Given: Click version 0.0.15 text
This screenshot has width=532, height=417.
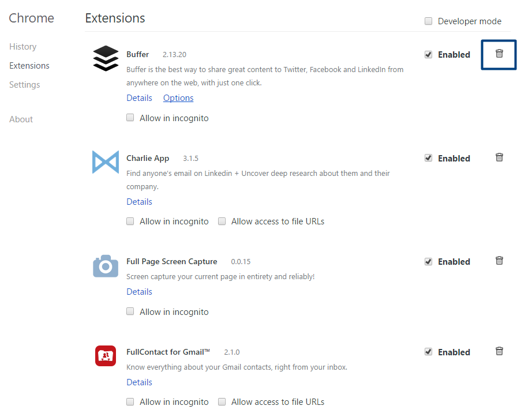Looking at the screenshot, I should [241, 262].
